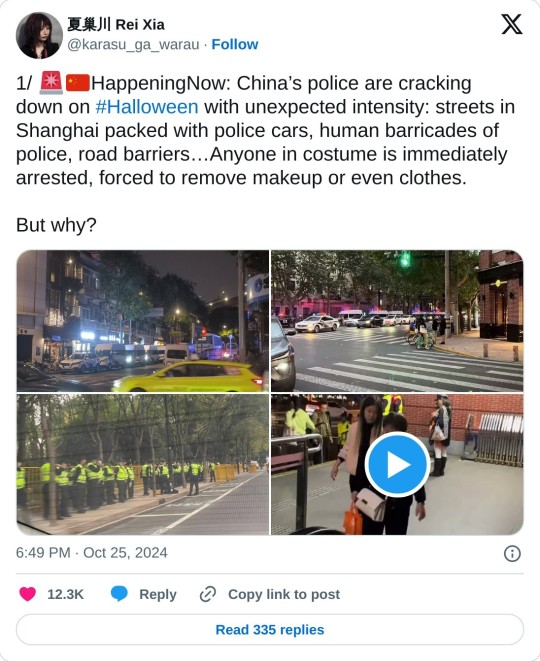Follow @karasu_ga_warau
The image size is (540, 661).
click(235, 44)
